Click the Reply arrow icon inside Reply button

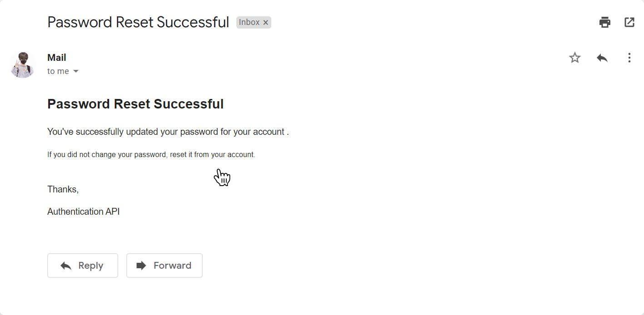point(66,266)
